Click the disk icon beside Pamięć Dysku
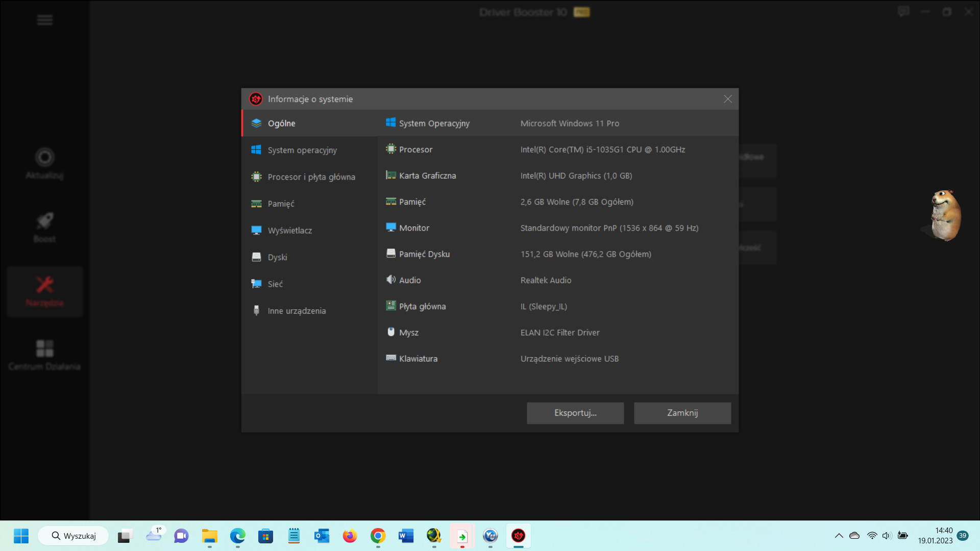The image size is (980, 551). [390, 254]
